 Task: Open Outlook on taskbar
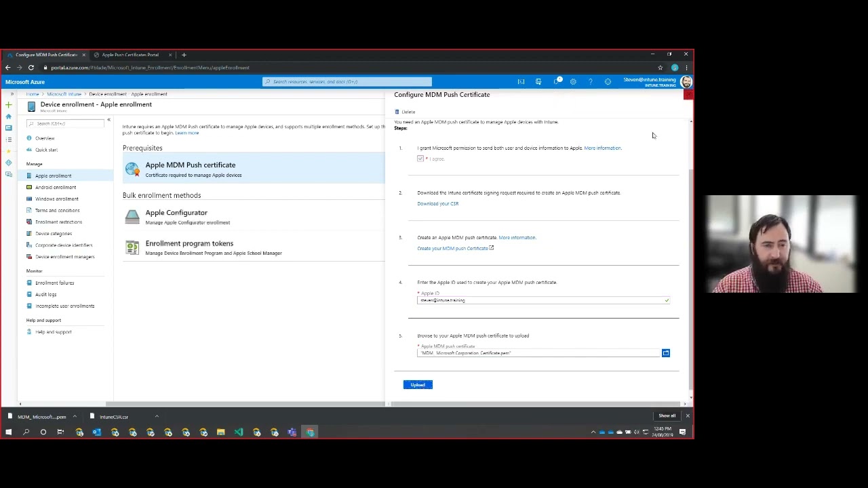(x=97, y=432)
